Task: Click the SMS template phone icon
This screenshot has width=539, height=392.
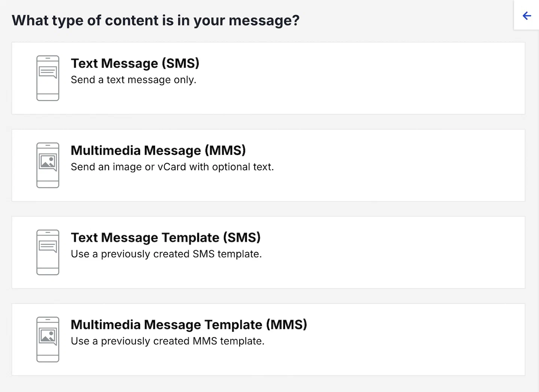Action: tap(48, 252)
